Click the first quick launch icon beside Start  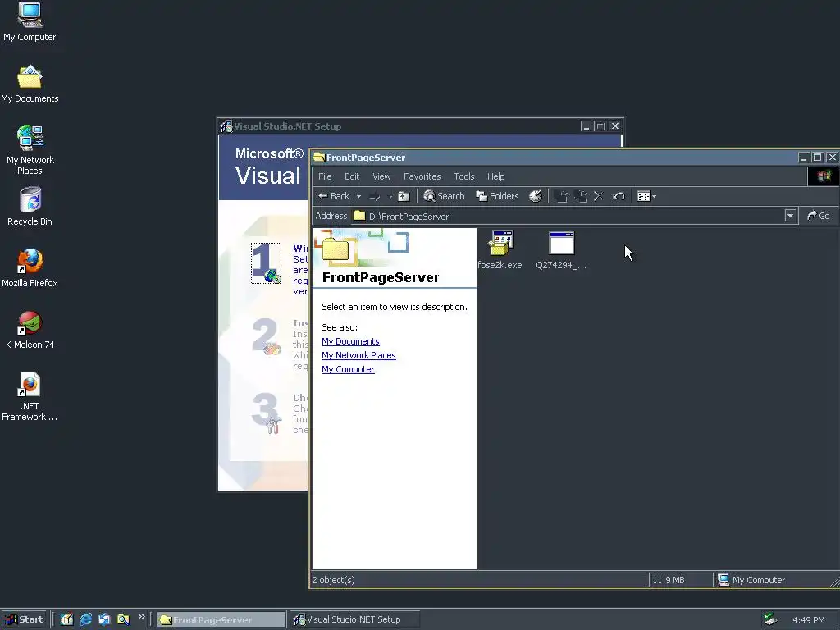[66, 619]
